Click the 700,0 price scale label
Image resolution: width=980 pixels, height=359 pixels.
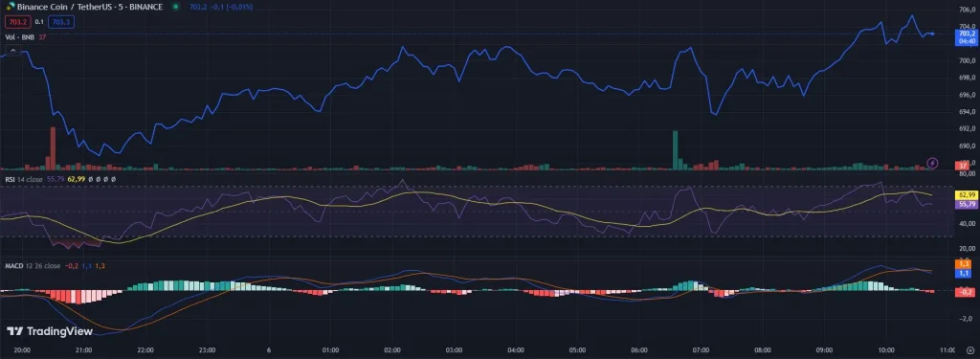click(967, 61)
